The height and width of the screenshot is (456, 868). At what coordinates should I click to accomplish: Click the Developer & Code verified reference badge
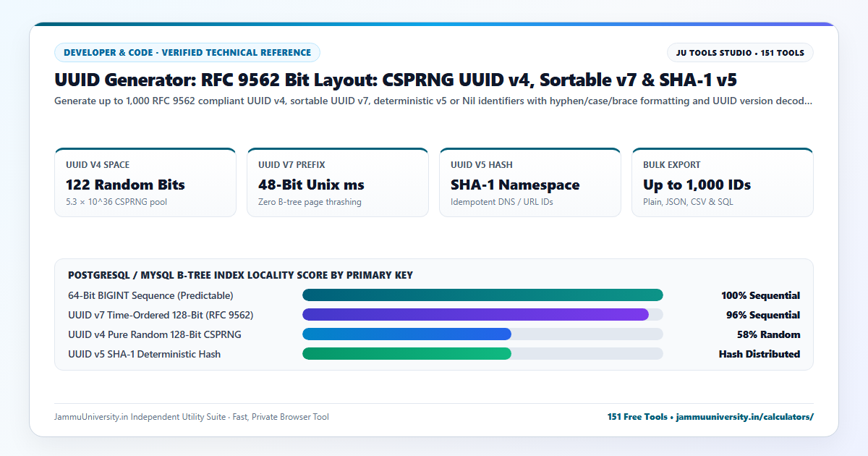(x=187, y=53)
